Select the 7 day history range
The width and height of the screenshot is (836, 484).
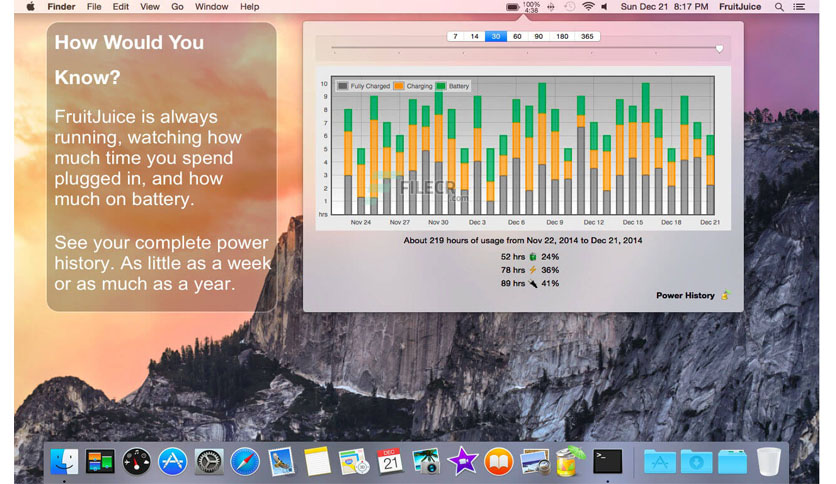pyautogui.click(x=455, y=36)
